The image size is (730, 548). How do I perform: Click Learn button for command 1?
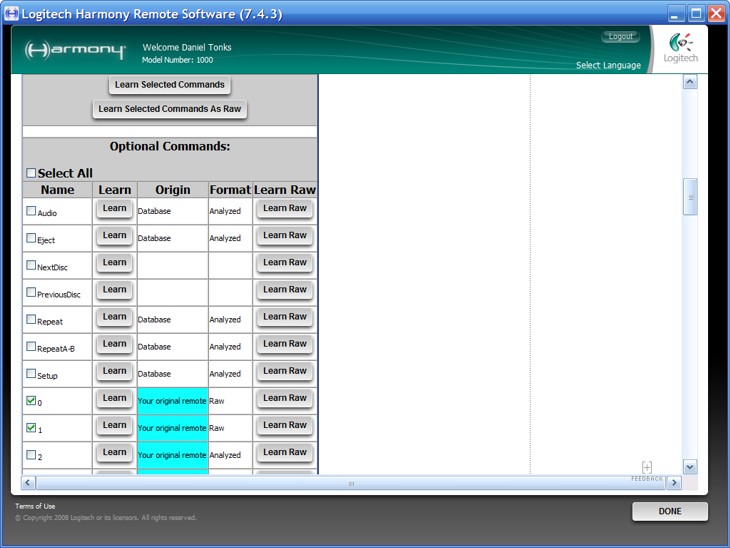click(115, 425)
